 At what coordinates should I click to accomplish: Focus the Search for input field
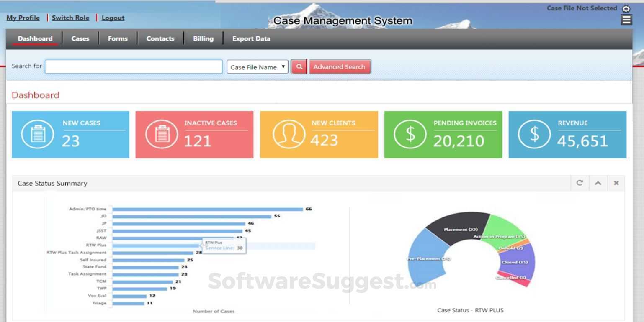coord(134,67)
